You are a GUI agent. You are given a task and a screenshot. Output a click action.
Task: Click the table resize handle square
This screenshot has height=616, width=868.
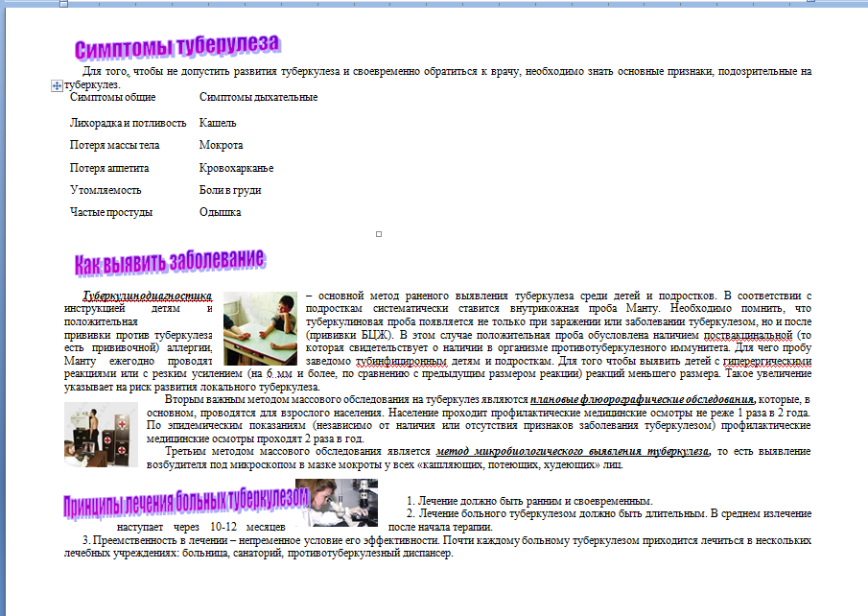coord(379,233)
